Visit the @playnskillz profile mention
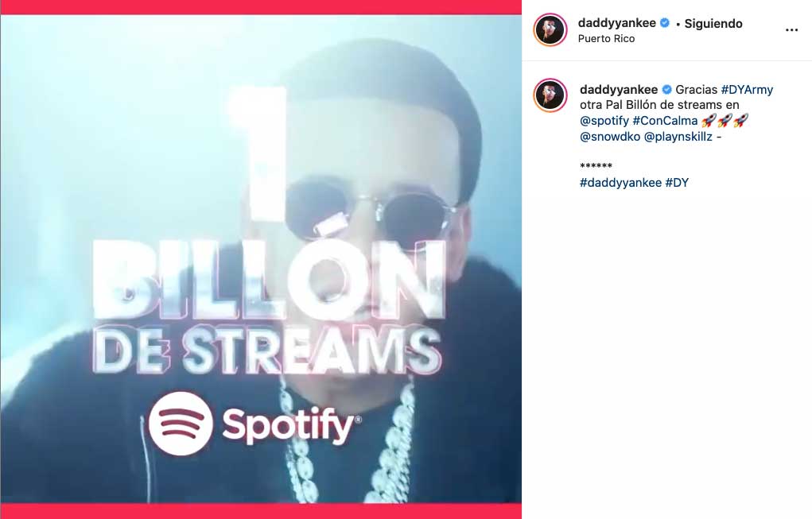The image size is (812, 519). pyautogui.click(x=678, y=137)
